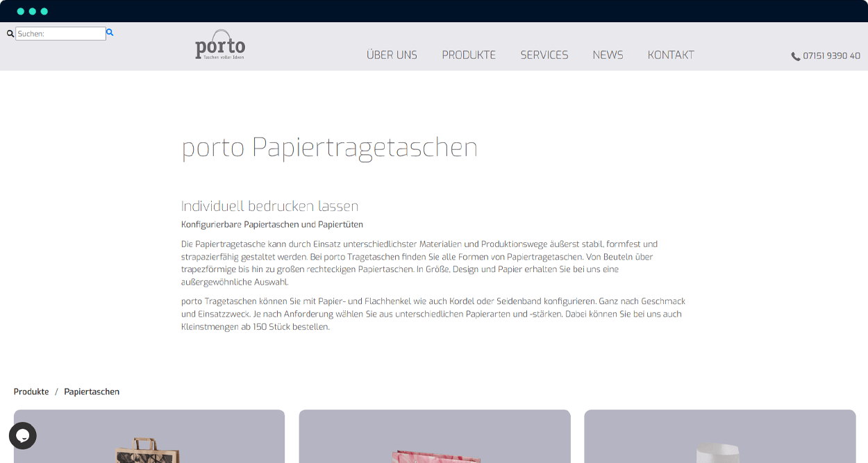868x463 pixels.
Task: Open the ÜBER UNS menu
Action: click(x=392, y=55)
